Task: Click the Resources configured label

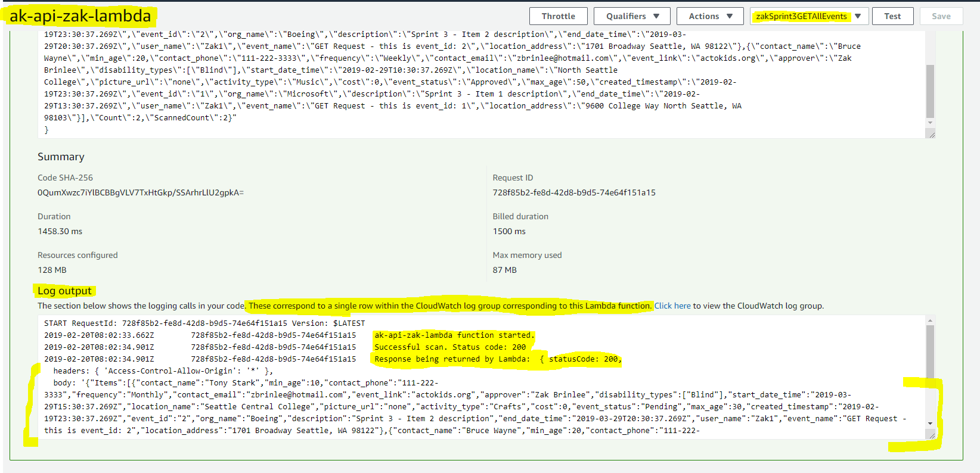Action: pyautogui.click(x=77, y=255)
